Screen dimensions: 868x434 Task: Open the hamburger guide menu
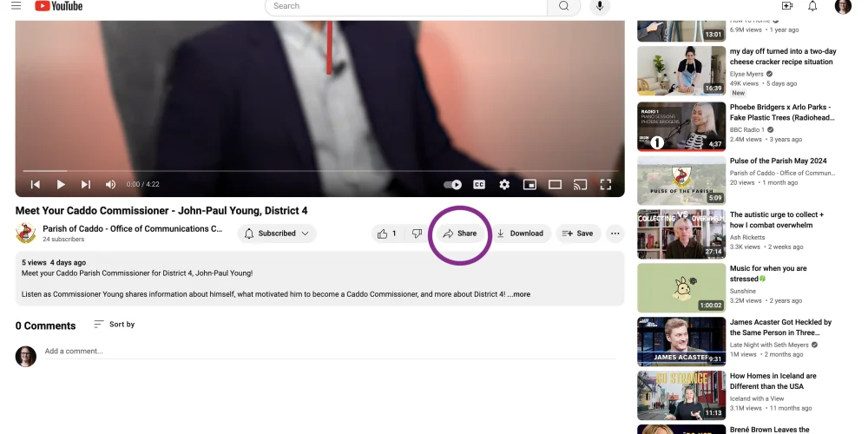point(16,6)
